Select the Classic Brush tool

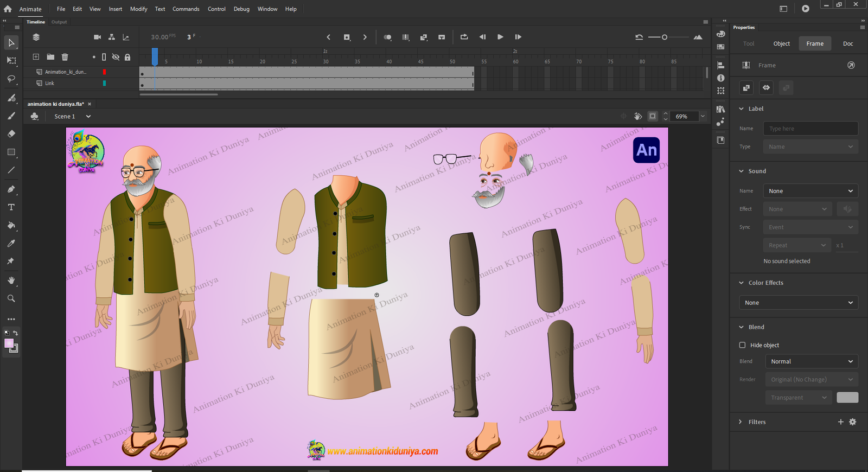11,116
